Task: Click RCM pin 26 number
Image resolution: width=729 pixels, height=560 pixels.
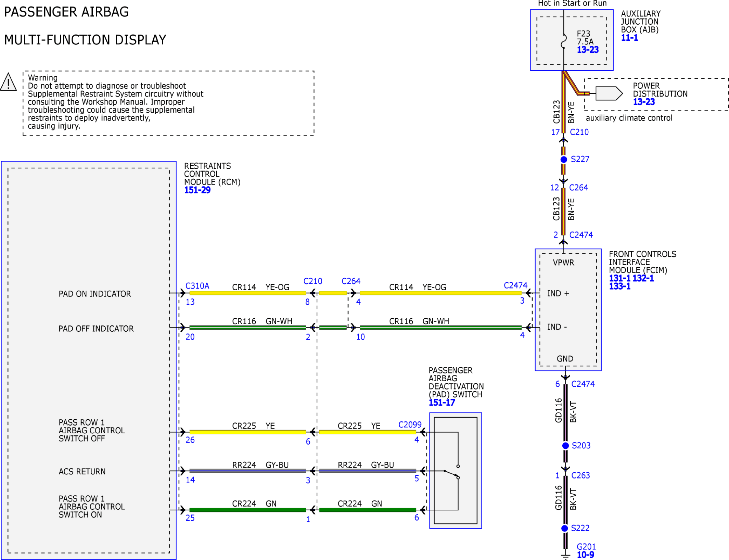Action: [190, 440]
